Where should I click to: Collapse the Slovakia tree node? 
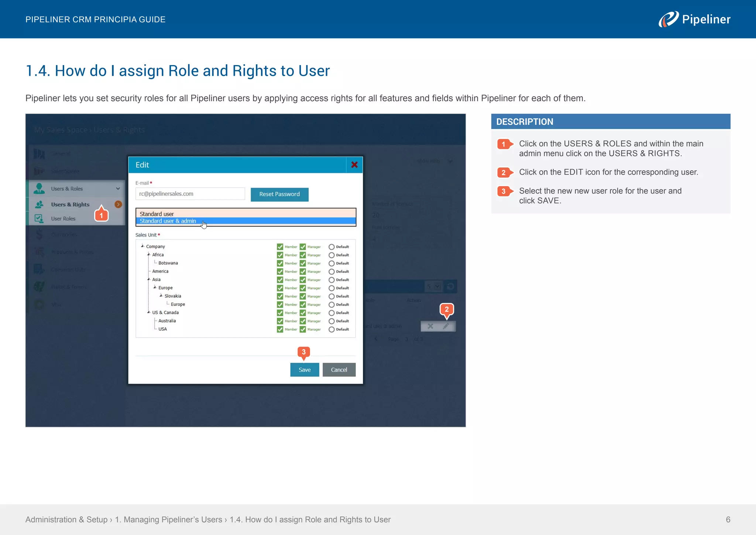161,296
